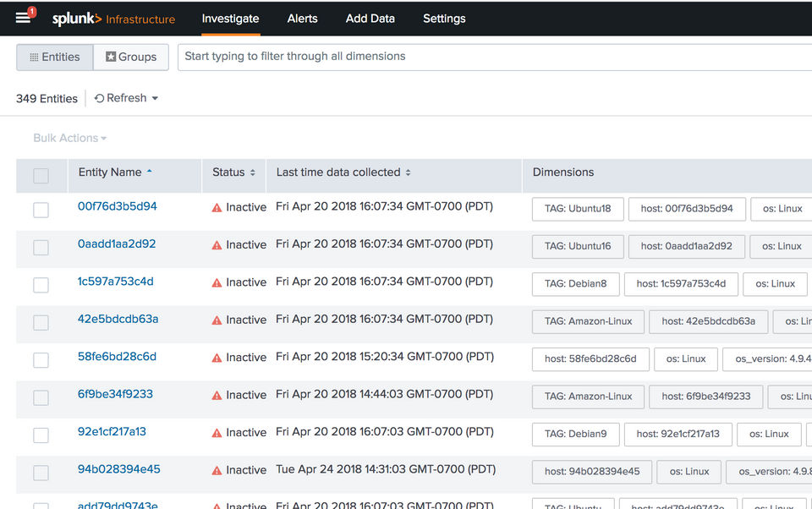
Task: Click the Splunk Infrastructure logo
Action: 113,19
